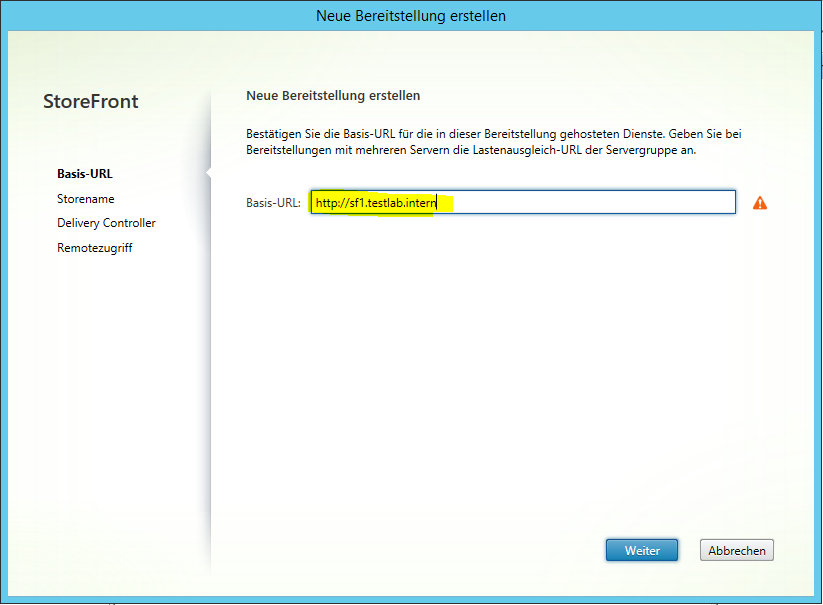The width and height of the screenshot is (823, 605).
Task: Go to the Remotezugriff step
Action: coord(94,248)
